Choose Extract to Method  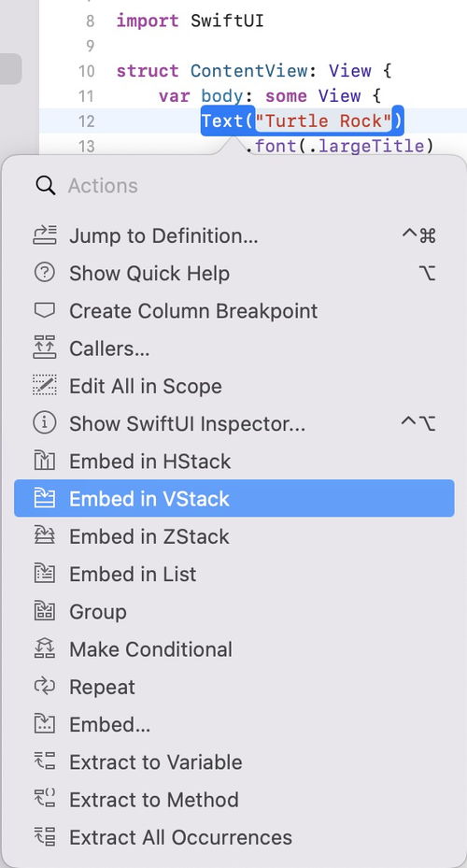(x=234, y=800)
